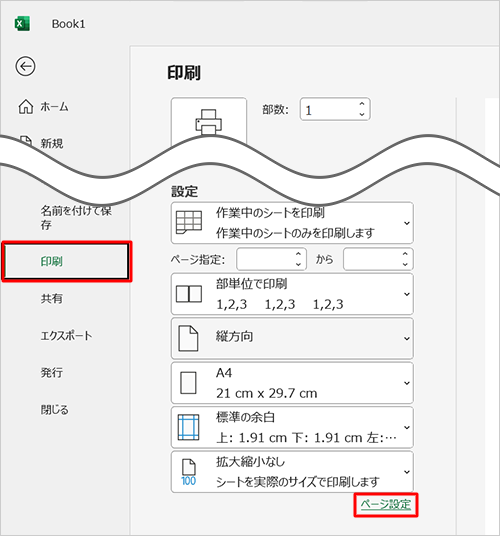Click the portrait page orientation icon

pyautogui.click(x=188, y=338)
